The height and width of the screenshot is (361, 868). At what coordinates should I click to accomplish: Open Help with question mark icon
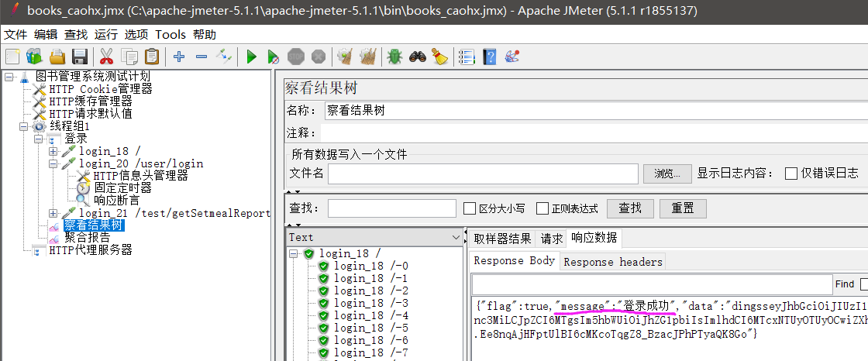point(489,57)
